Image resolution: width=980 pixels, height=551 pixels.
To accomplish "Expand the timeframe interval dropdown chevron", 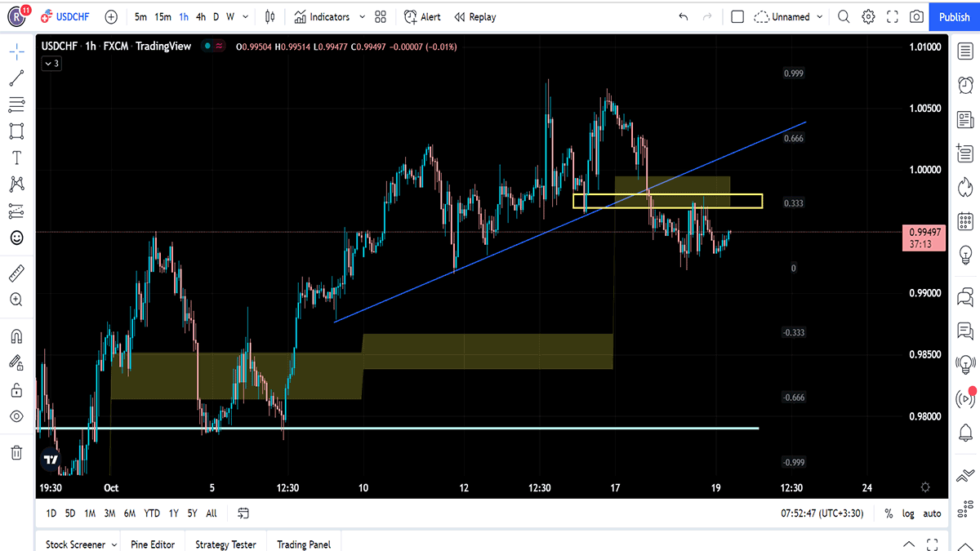I will (x=246, y=16).
